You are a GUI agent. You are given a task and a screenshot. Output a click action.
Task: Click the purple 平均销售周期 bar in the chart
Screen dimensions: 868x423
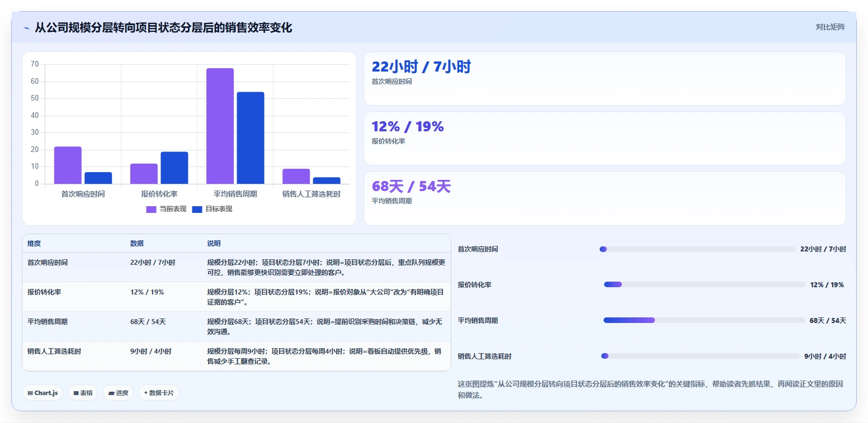[x=220, y=126]
